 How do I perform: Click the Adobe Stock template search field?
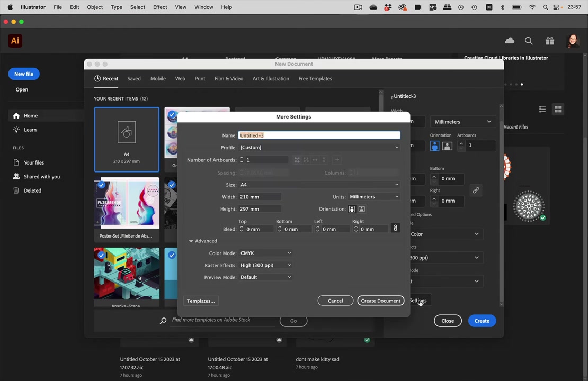coord(222,320)
